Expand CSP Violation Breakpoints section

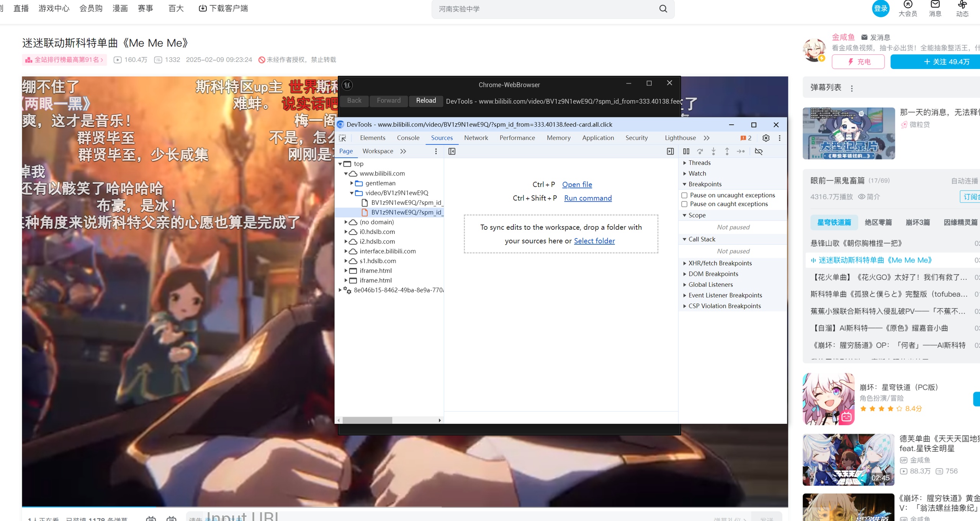[x=725, y=306]
